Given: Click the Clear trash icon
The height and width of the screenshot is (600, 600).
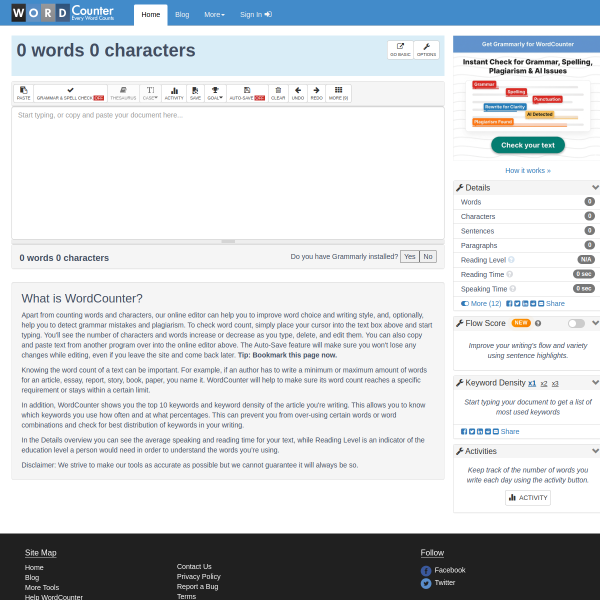Looking at the screenshot, I should coord(278,93).
